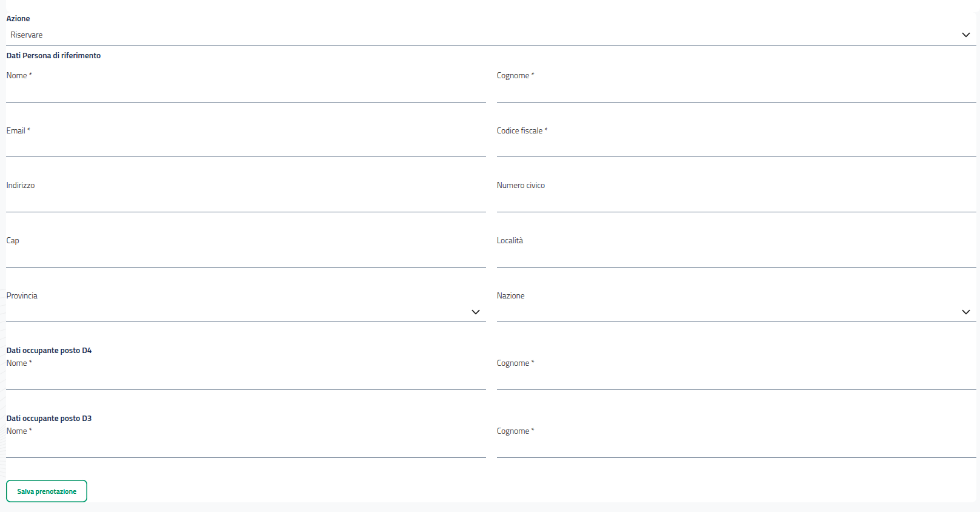Click the Cap input field
Viewport: 980px width, 512px height.
245,258
